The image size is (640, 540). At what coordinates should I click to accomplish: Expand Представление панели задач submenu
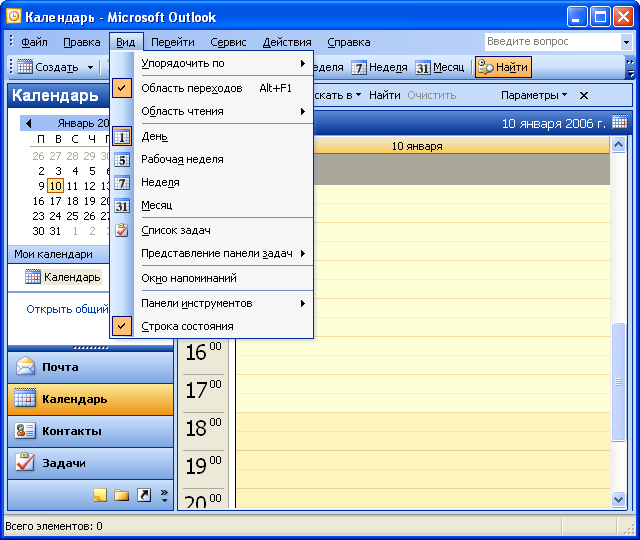(x=303, y=253)
